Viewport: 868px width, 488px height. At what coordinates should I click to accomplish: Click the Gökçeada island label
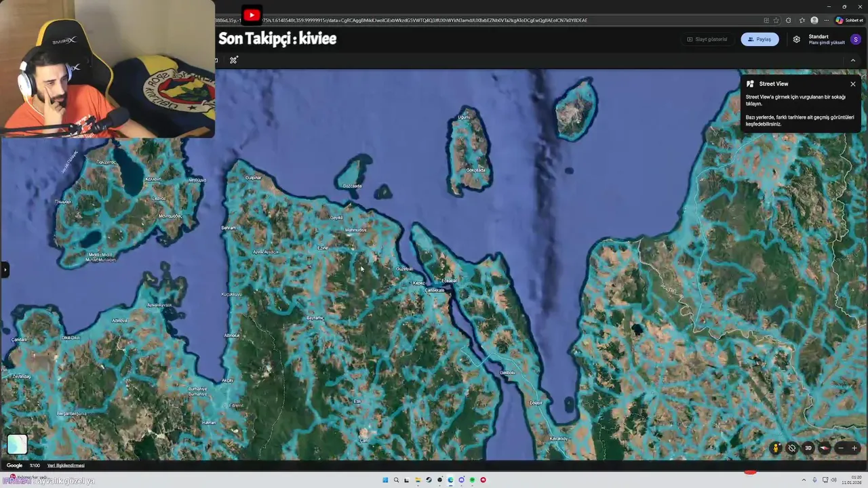coord(476,170)
